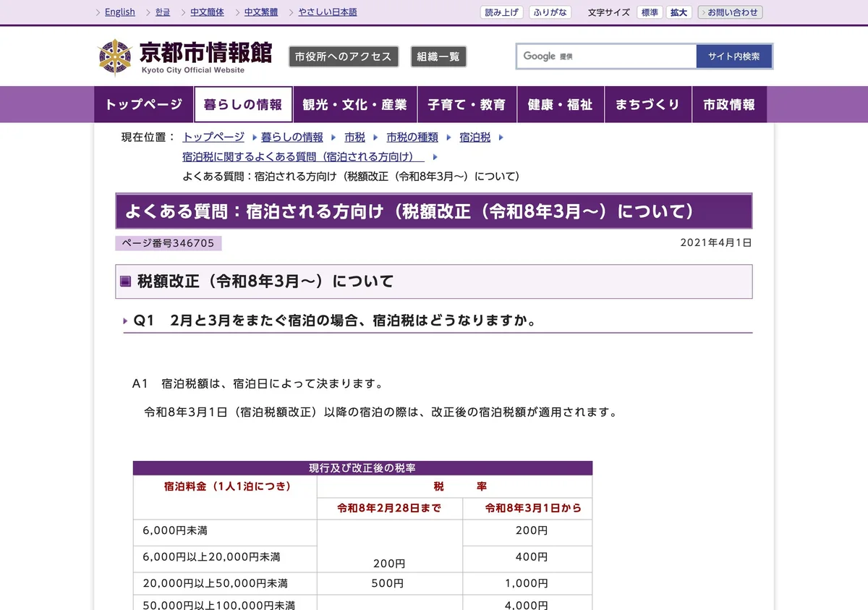This screenshot has height=610, width=868.
Task: Open the お問い合わせ contact button
Action: coord(730,12)
